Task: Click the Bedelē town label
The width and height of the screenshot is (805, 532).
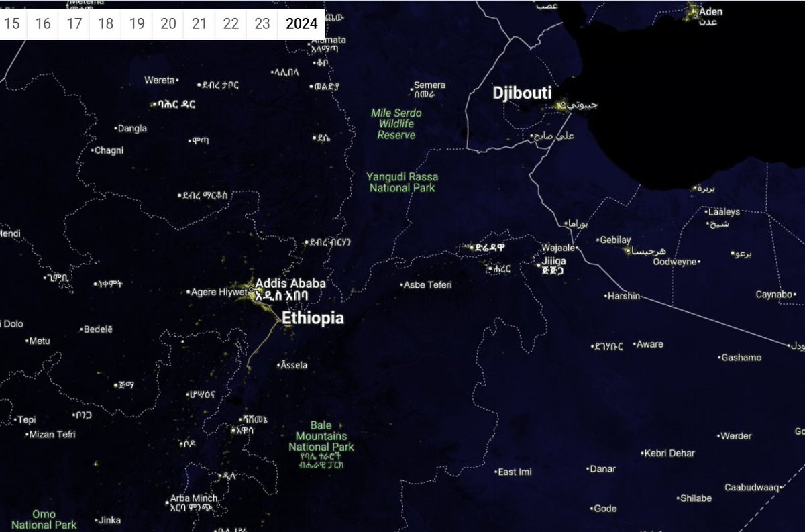Action: point(98,329)
